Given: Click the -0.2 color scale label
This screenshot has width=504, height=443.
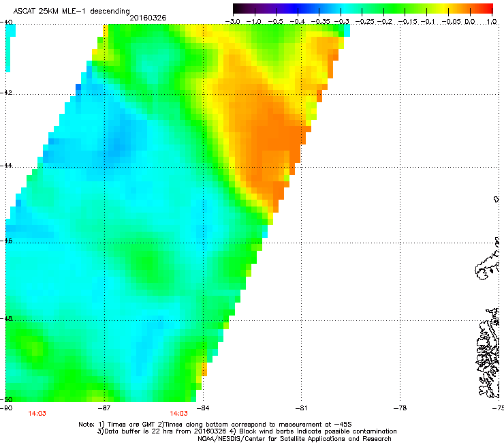Looking at the screenshot, I should [x=385, y=22].
